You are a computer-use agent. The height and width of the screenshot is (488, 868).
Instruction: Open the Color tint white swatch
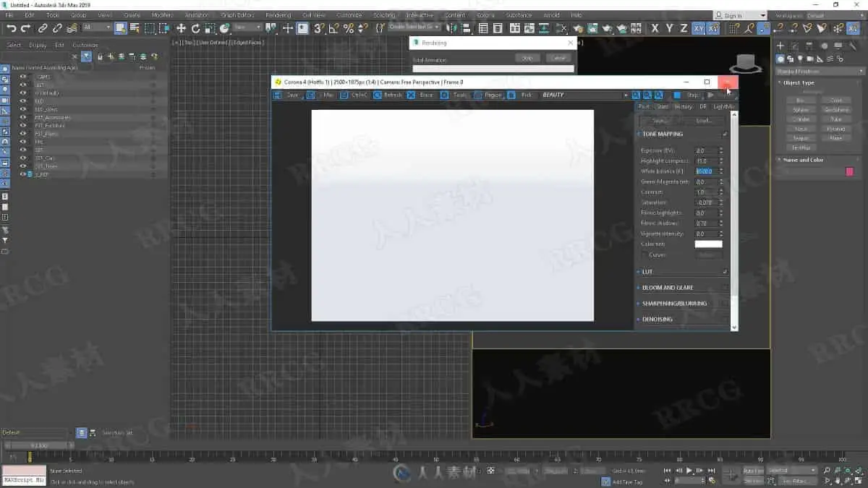point(708,244)
